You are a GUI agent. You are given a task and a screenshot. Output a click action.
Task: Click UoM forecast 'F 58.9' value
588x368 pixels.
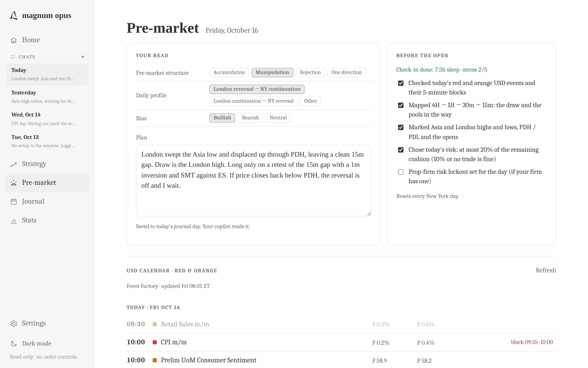(x=379, y=361)
